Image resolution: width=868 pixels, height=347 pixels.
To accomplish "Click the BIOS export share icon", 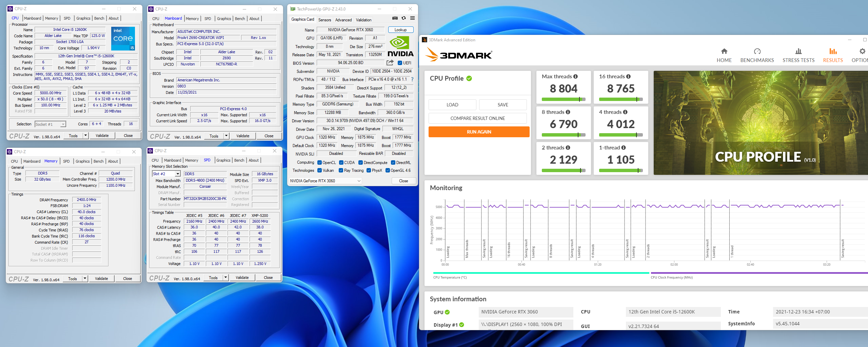I will click(x=390, y=63).
